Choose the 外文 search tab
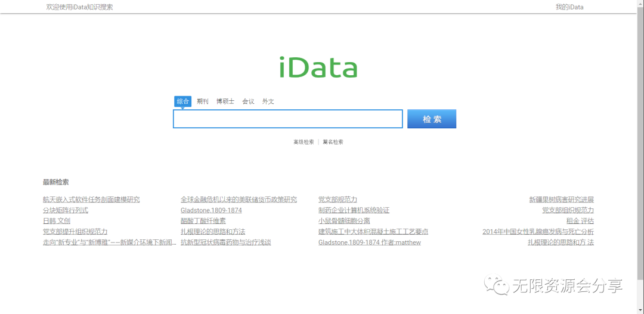This screenshot has width=644, height=314. pos(268,101)
